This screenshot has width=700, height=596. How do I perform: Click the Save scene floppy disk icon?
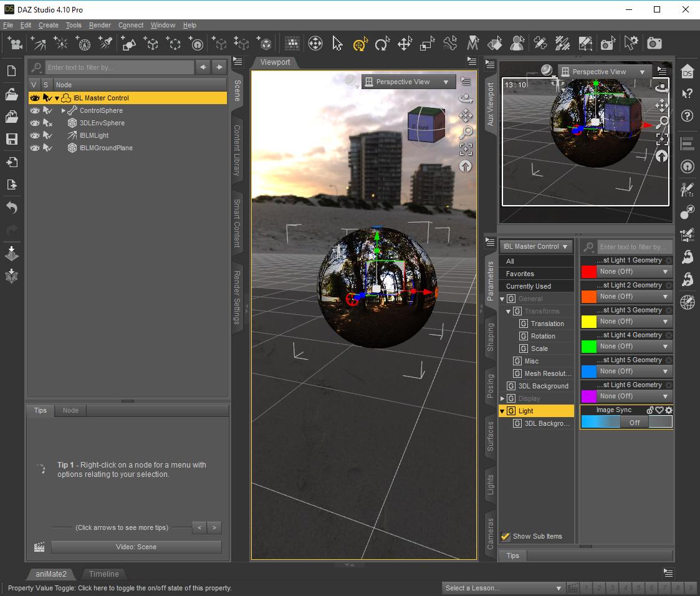tap(12, 139)
